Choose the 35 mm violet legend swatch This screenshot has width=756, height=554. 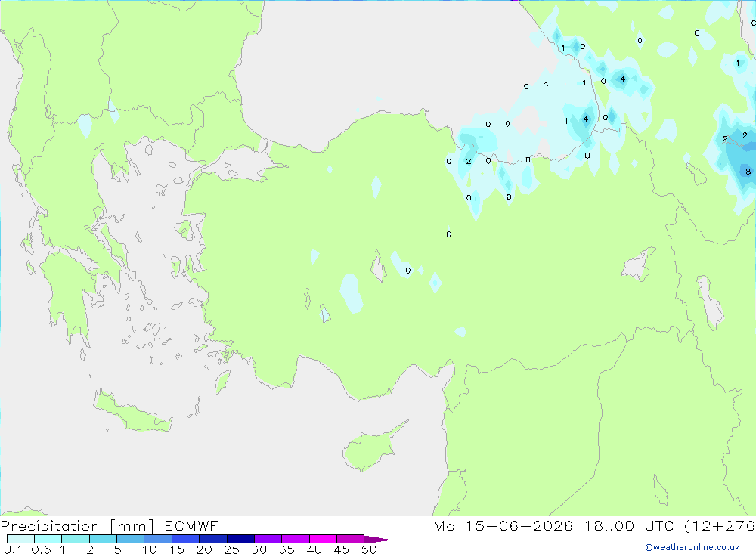point(296,539)
